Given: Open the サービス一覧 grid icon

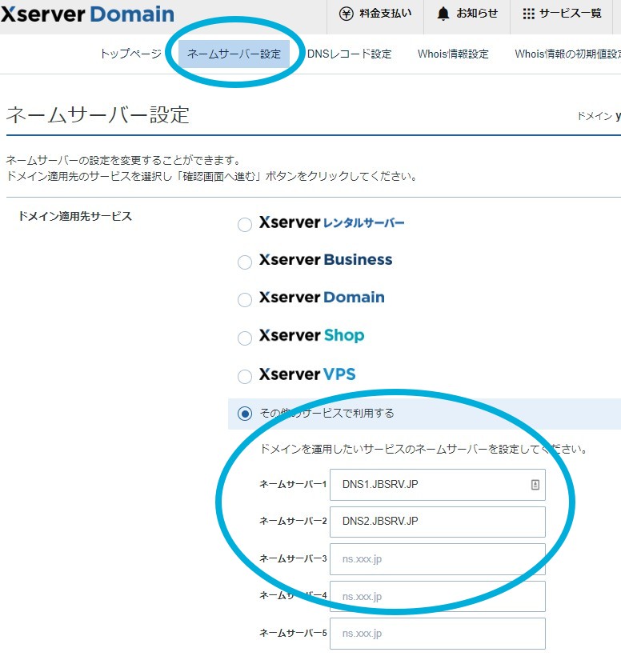Looking at the screenshot, I should pos(528,14).
